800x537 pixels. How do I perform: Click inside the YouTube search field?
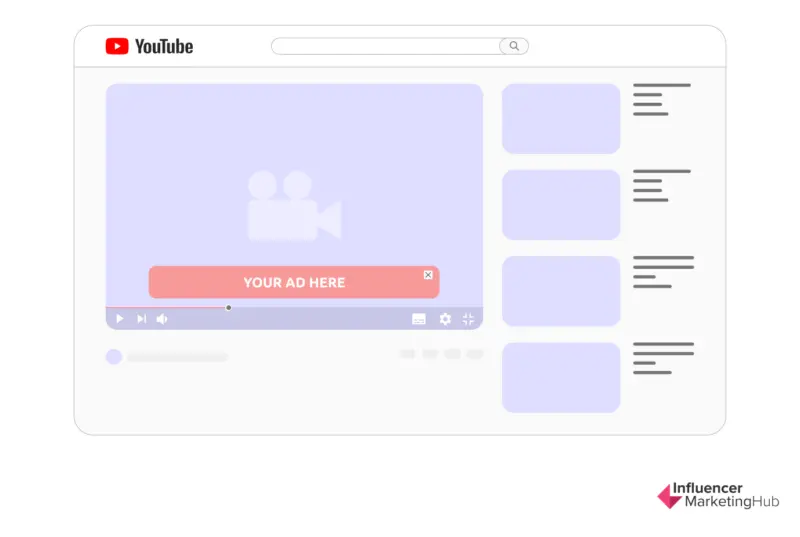pos(385,46)
